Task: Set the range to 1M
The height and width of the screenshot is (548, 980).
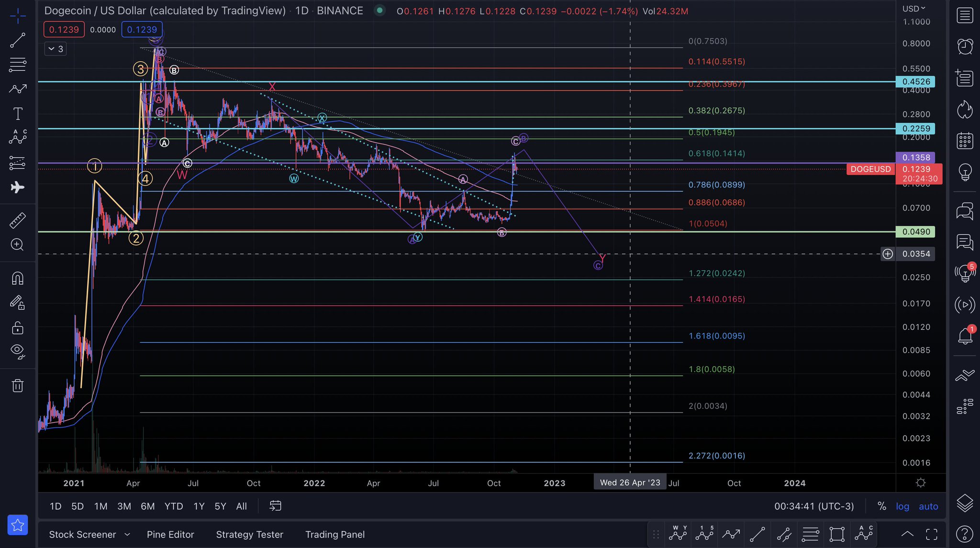Action: pyautogui.click(x=100, y=506)
